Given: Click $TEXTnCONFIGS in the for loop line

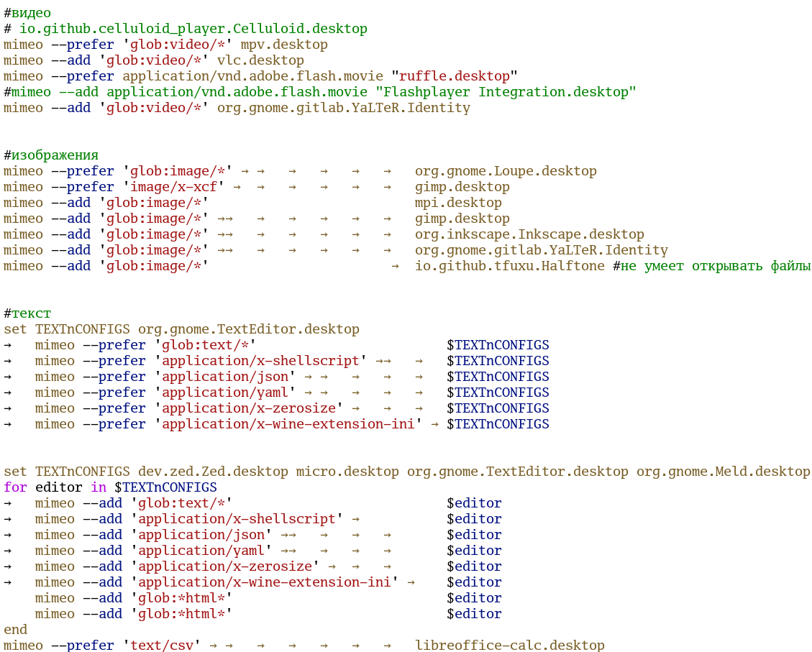Looking at the screenshot, I should [165, 487].
